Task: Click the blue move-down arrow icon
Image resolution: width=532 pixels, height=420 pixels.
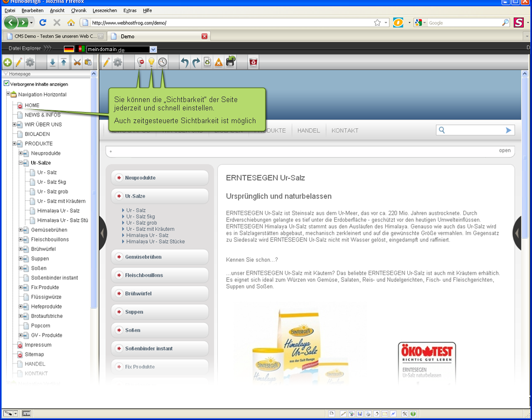Action: pyautogui.click(x=53, y=63)
